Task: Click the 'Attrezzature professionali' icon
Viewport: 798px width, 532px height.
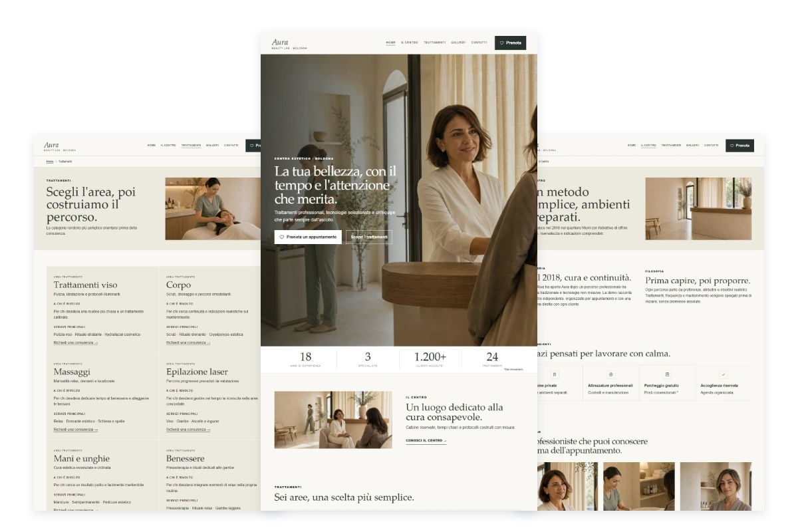Action: pos(611,374)
